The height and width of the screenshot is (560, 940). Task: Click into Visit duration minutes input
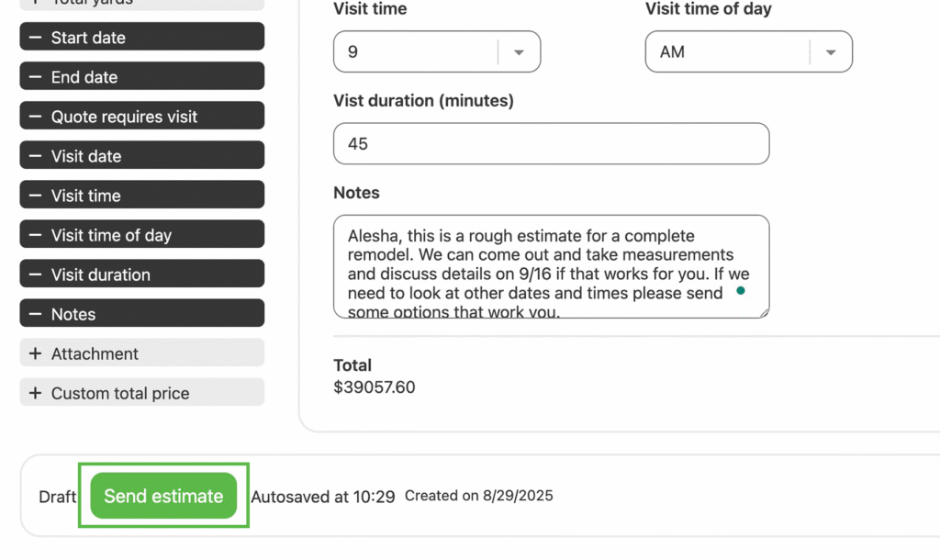click(x=551, y=144)
